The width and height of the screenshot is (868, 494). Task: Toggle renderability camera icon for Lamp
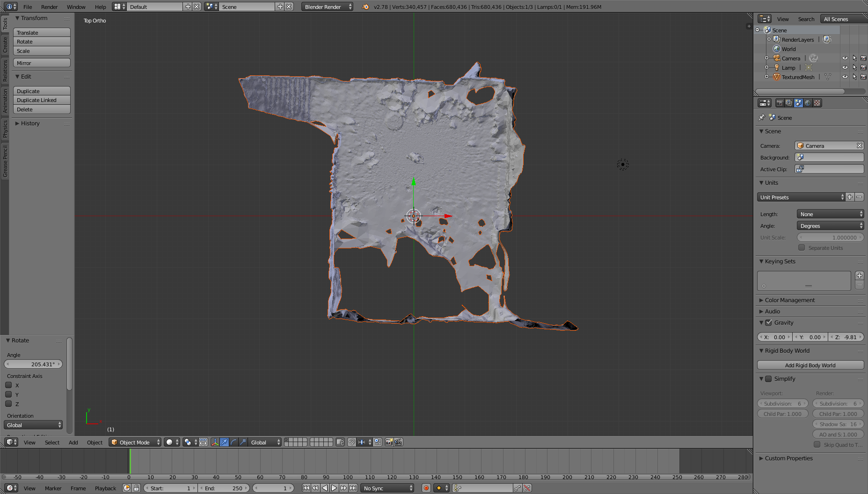point(863,67)
